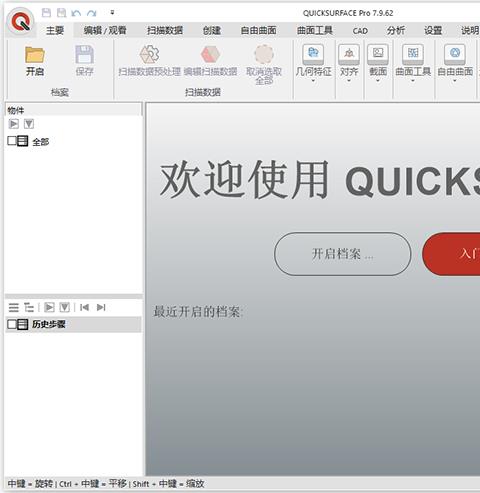Click the 保存 floppy disk icon
The height and width of the screenshot is (493, 480).
click(x=84, y=55)
